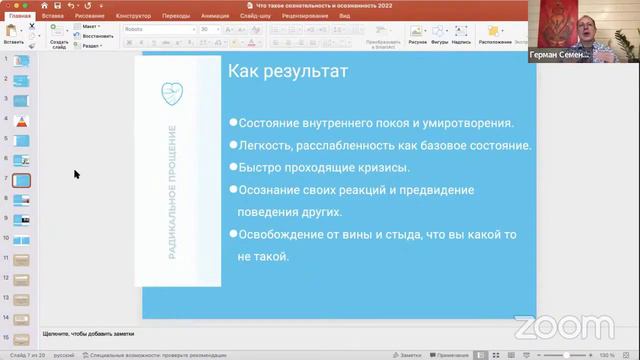Click the Clear formatting icon
Viewport: 640px width, 360px height.
pos(256,29)
